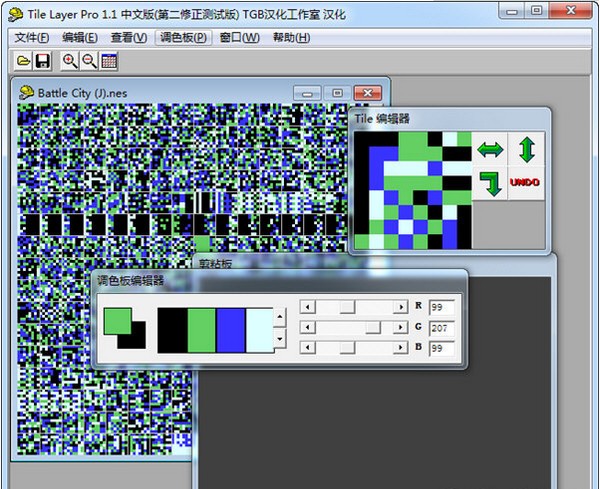Click the G slider left arrow
600x489 pixels.
[308, 328]
